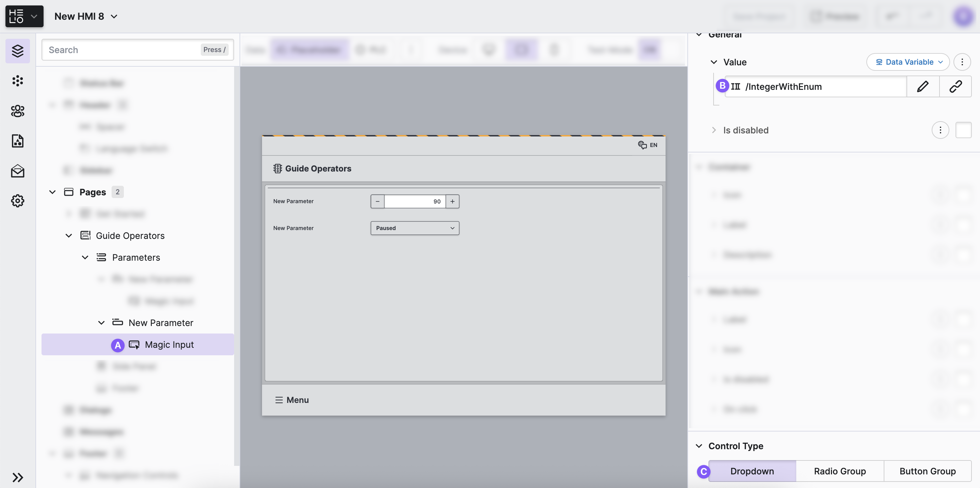Select Magic Input in the layer tree

pos(169,344)
